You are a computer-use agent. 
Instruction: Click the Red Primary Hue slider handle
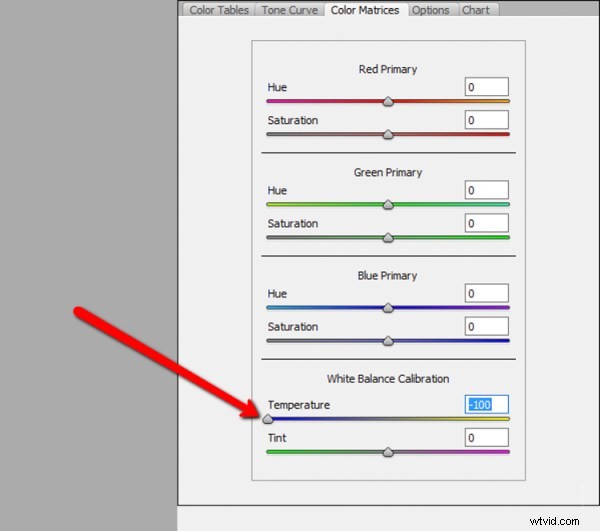388,101
